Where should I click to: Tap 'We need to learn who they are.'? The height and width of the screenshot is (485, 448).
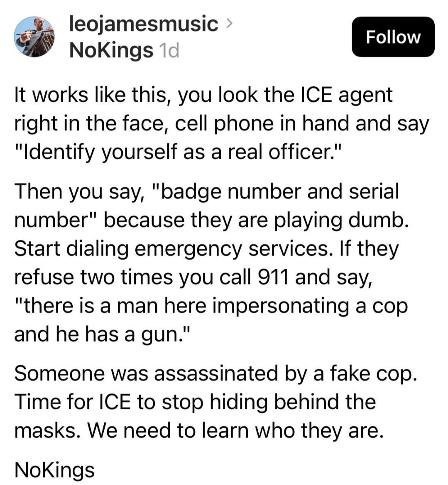(x=236, y=431)
